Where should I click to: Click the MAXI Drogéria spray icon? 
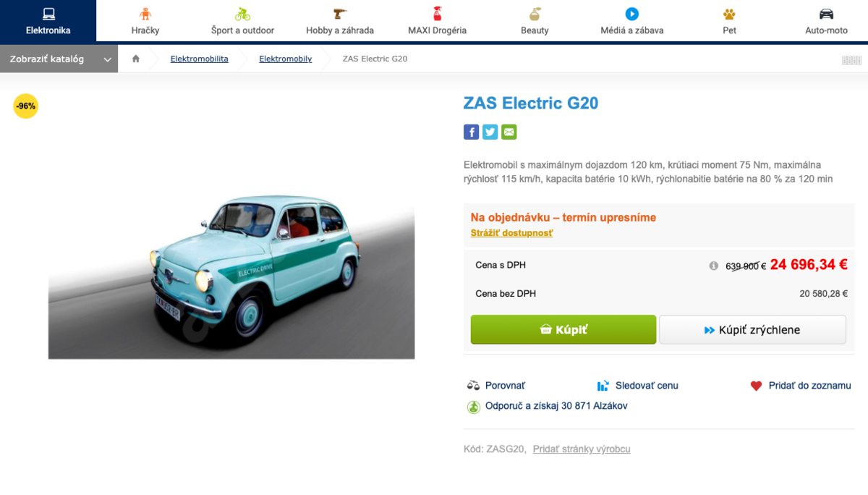(435, 12)
